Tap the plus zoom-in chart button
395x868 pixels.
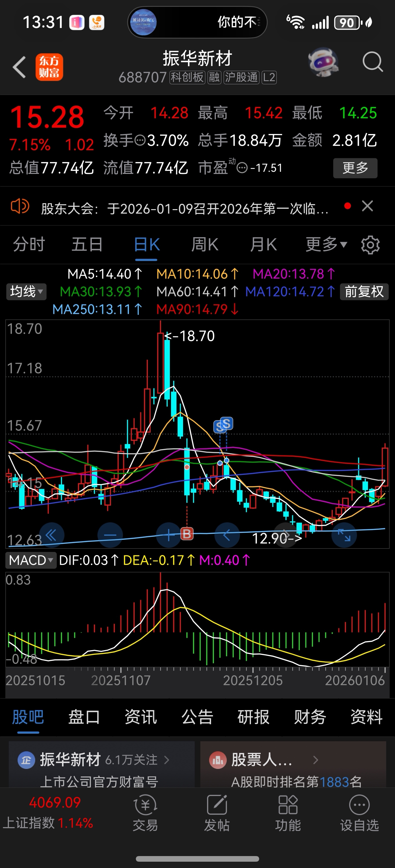coord(169,535)
